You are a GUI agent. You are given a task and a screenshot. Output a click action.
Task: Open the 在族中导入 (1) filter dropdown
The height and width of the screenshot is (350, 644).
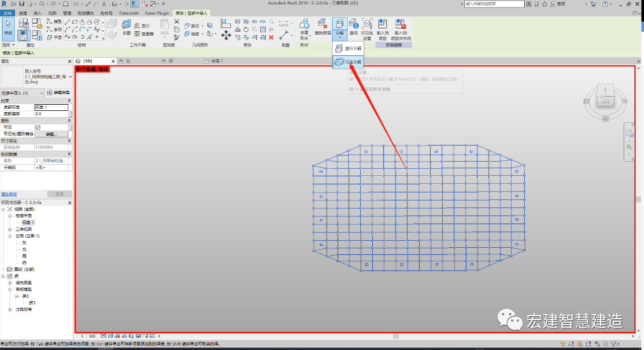click(23, 93)
